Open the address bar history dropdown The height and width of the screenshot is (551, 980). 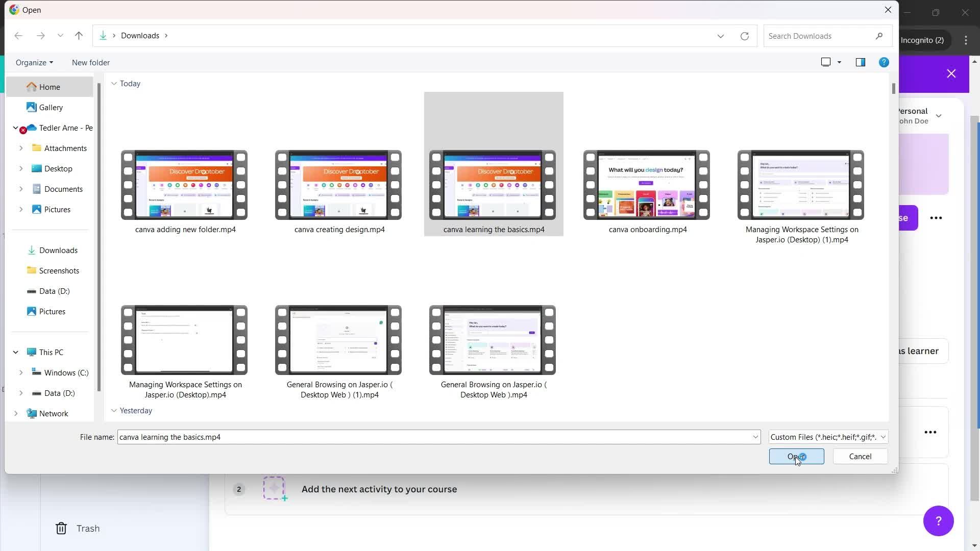click(x=720, y=36)
